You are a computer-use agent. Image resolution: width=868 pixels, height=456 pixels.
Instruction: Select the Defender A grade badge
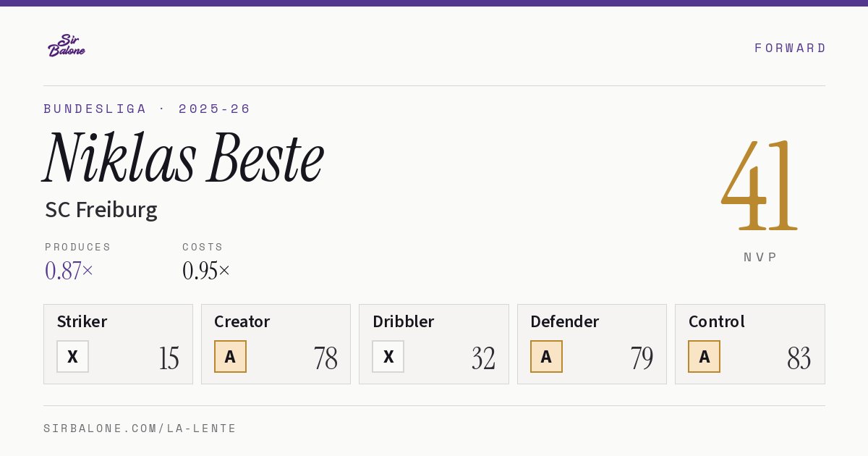546,357
